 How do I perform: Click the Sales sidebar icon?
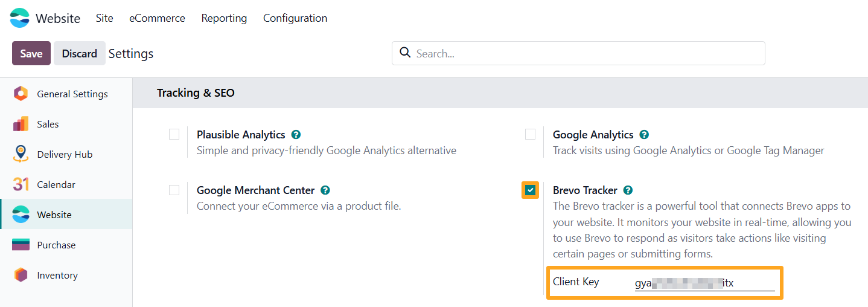pos(21,124)
